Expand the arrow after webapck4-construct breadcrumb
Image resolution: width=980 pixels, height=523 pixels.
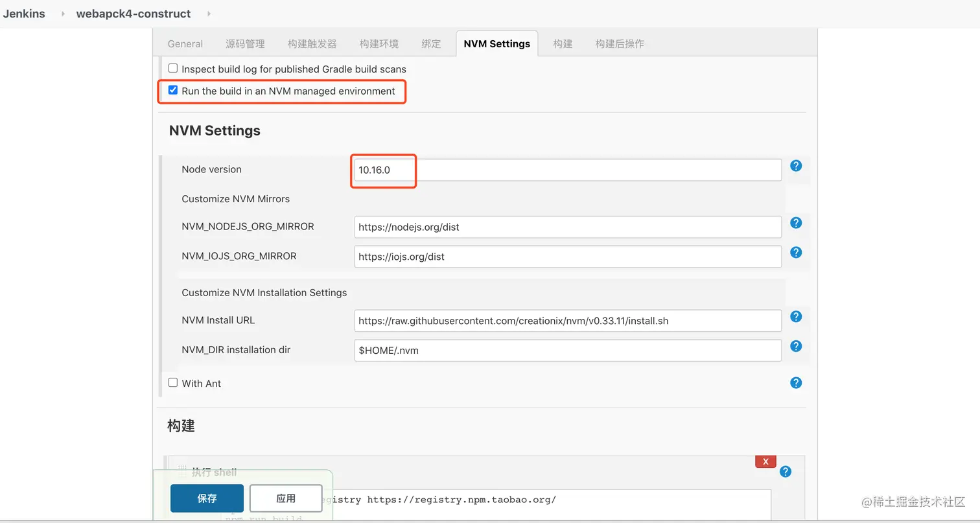[209, 14]
